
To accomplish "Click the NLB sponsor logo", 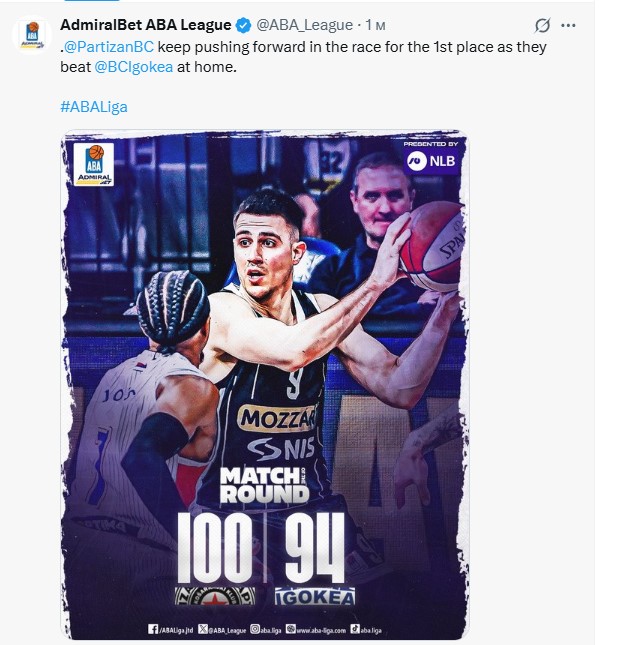I will click(431, 161).
